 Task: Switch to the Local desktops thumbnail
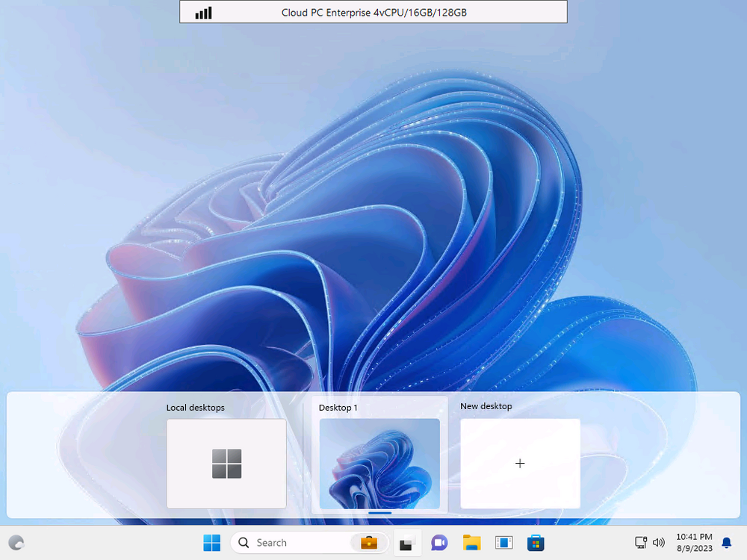pos(226,464)
